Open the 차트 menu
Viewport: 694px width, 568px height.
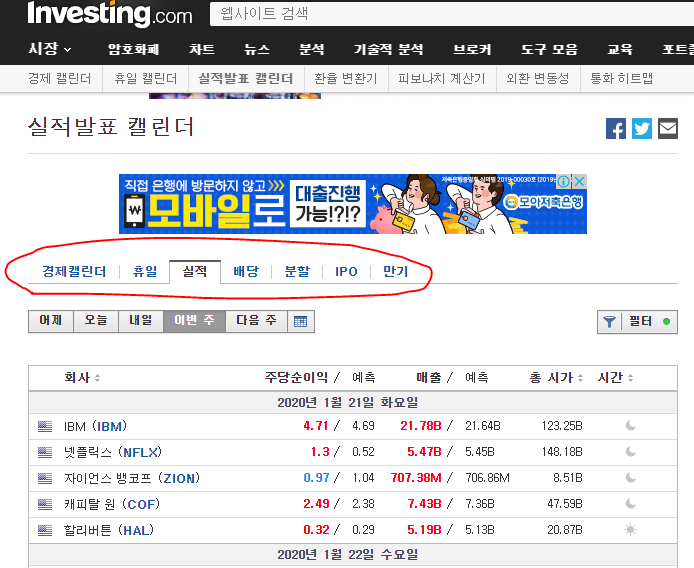(202, 49)
